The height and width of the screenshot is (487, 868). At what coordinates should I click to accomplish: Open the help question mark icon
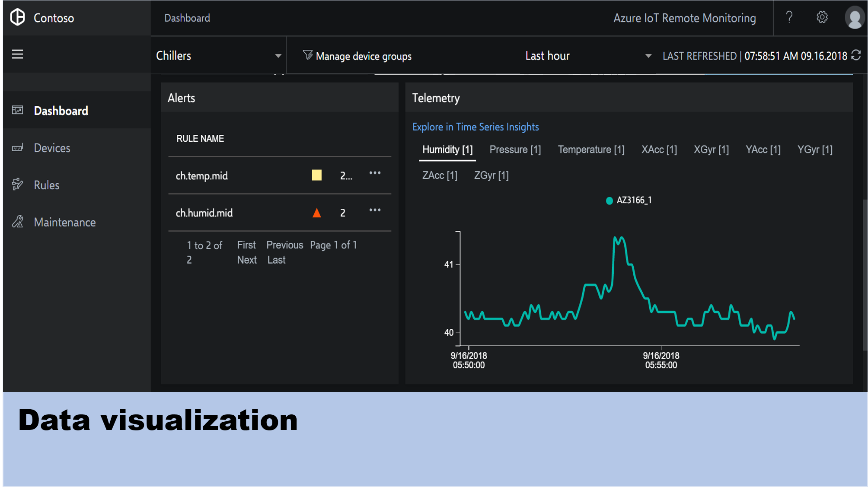click(789, 18)
